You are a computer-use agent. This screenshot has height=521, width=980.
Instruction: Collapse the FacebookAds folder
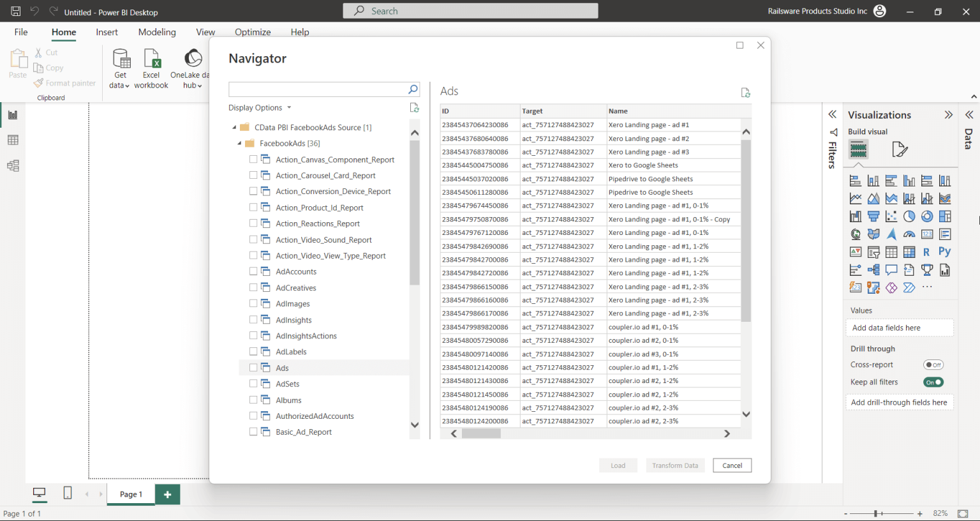click(x=238, y=143)
